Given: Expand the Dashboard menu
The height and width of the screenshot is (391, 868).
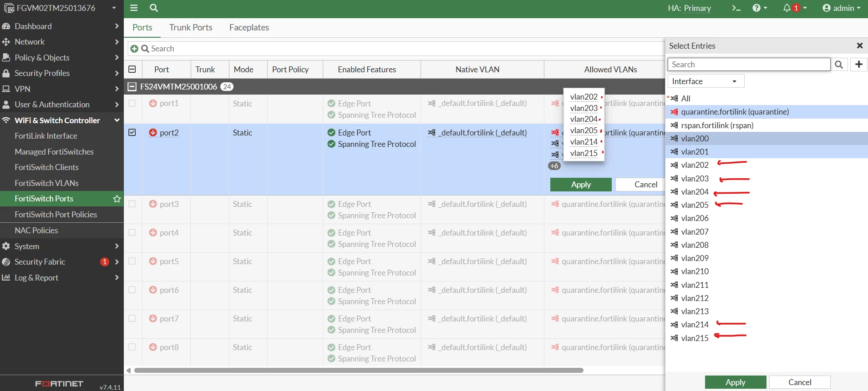Looking at the screenshot, I should click(61, 26).
